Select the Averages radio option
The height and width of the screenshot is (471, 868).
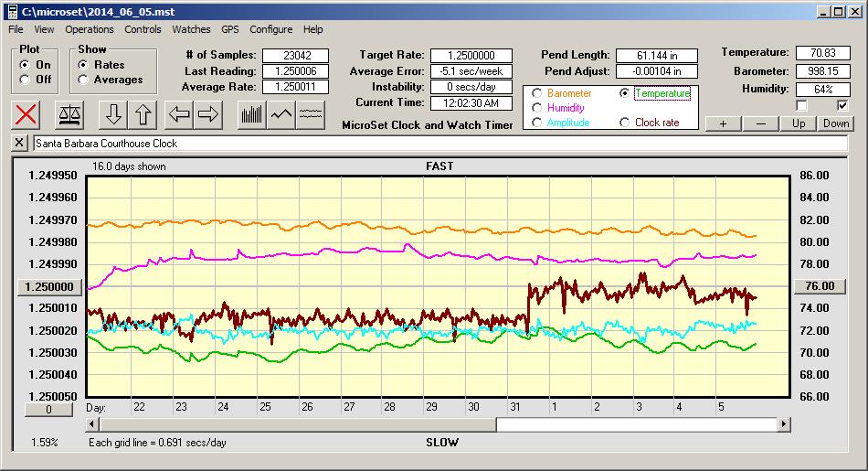click(x=83, y=80)
